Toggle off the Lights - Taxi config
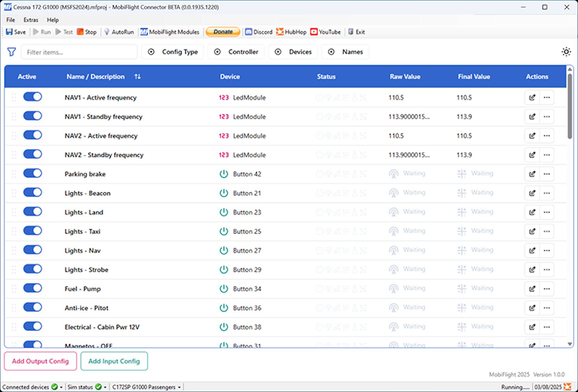Screen dimensions: 578x392 click(33, 231)
